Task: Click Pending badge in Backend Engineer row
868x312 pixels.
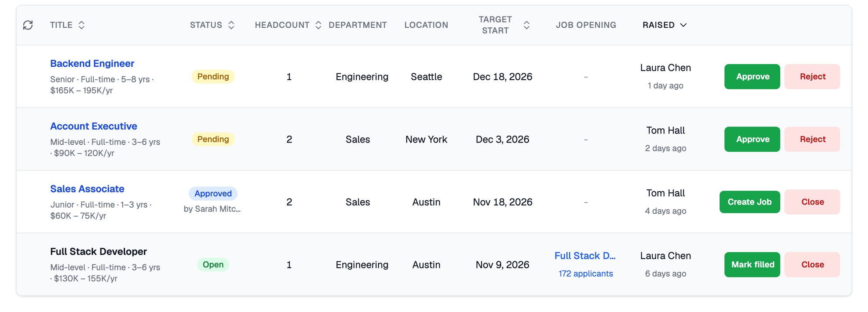Action: click(213, 77)
